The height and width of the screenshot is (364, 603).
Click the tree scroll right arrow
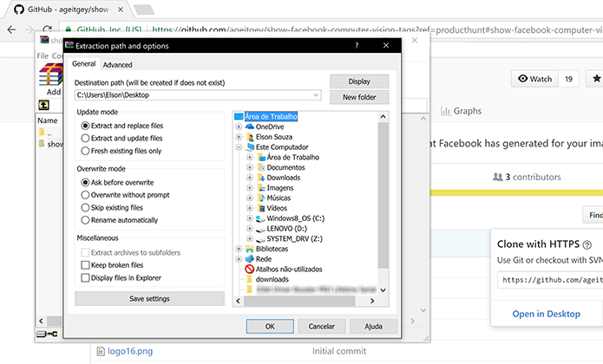372,301
